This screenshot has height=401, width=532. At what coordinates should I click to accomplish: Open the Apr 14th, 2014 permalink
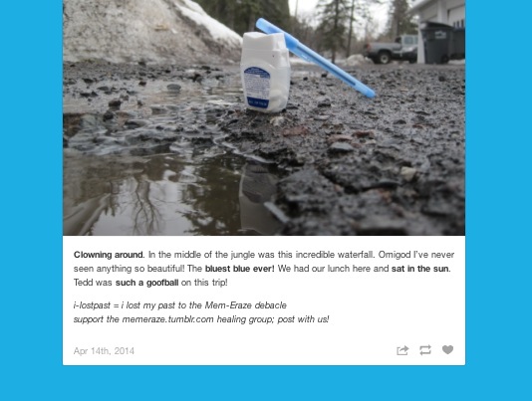[x=104, y=351]
